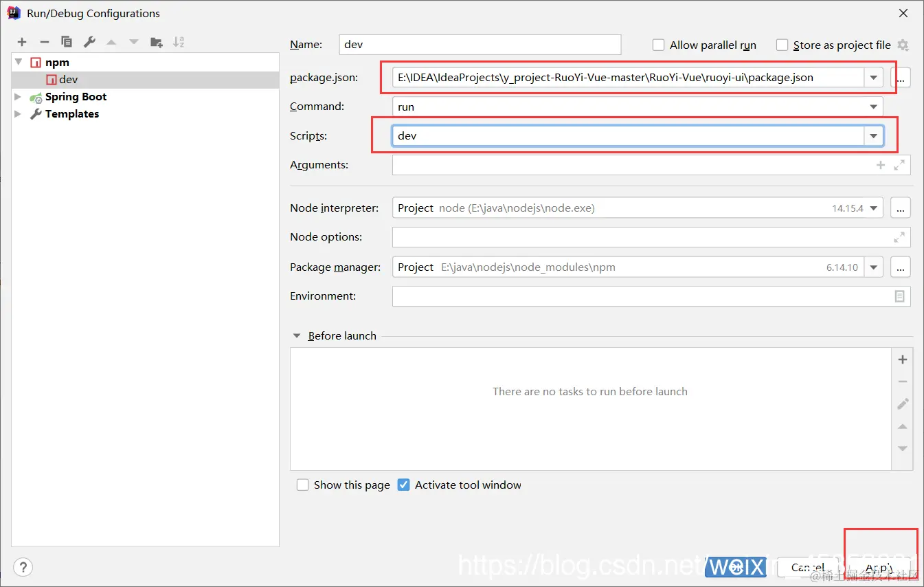This screenshot has width=924, height=587.
Task: Add argument macro with plus icon
Action: [881, 165]
